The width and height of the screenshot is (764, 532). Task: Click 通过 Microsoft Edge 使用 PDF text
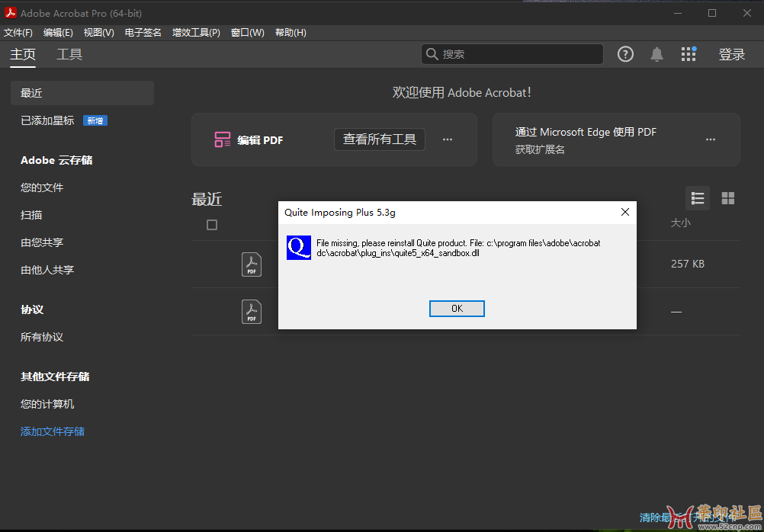point(586,132)
